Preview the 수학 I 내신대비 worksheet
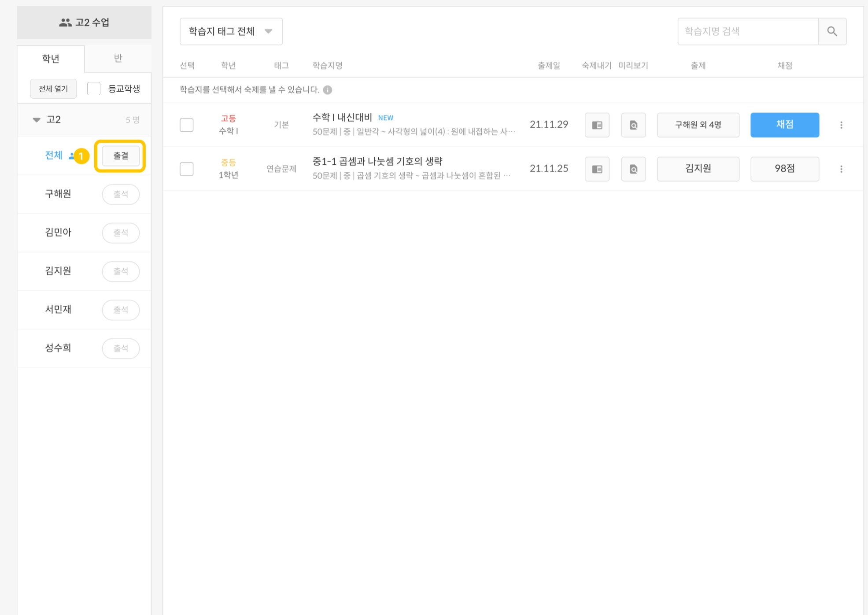Screen dimensions: 868x615 click(x=633, y=125)
